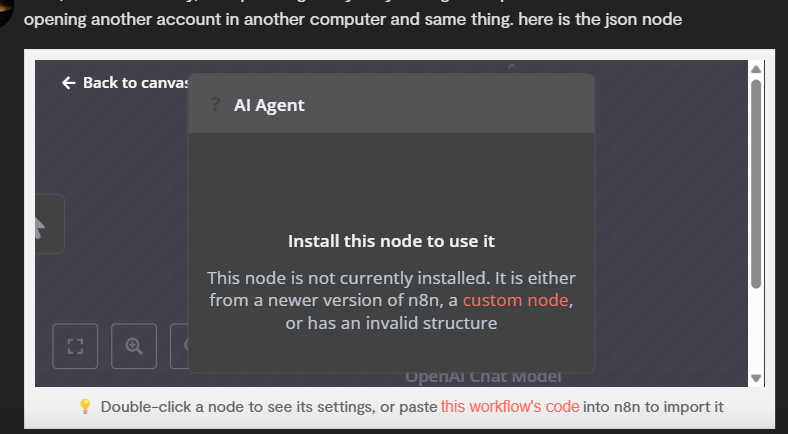
Task: Open the "this workflow's code" link
Action: pos(510,406)
